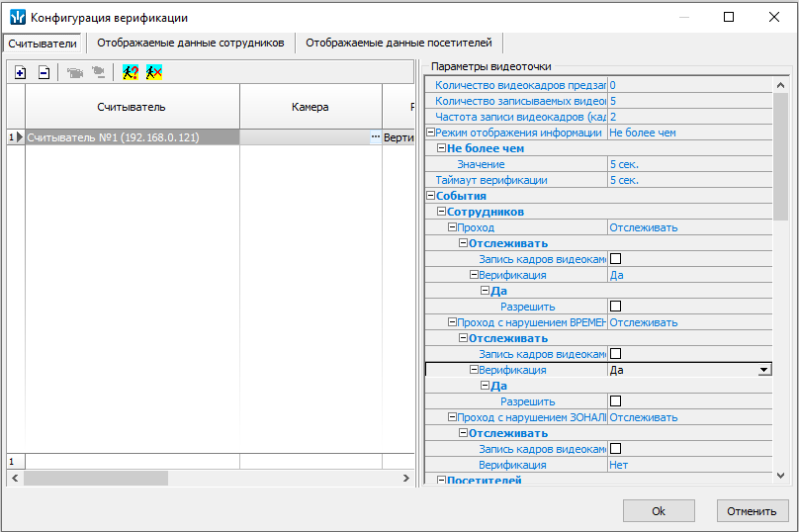Click the running man red cross icon
The width and height of the screenshot is (799, 532).
pyautogui.click(x=153, y=72)
